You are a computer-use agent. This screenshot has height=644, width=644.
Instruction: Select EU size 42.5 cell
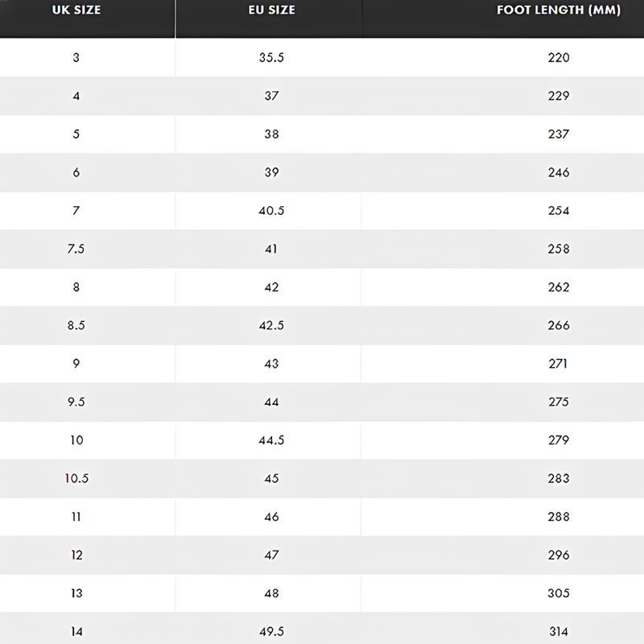271,325
